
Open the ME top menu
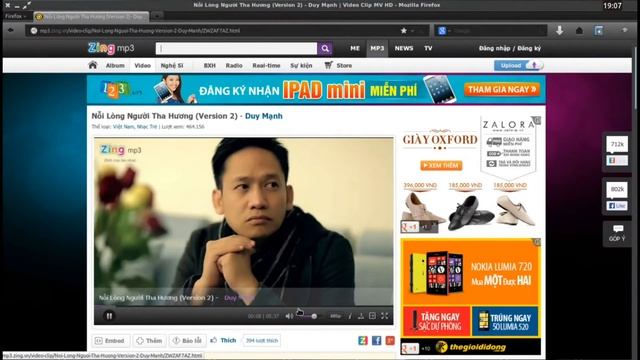[x=355, y=48]
